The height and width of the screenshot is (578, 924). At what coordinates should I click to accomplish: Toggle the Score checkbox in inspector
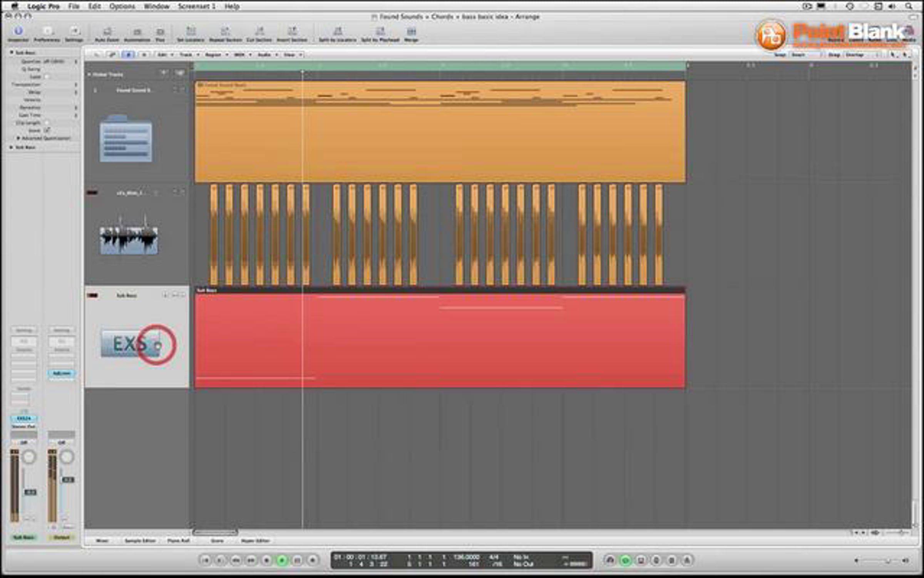[47, 130]
